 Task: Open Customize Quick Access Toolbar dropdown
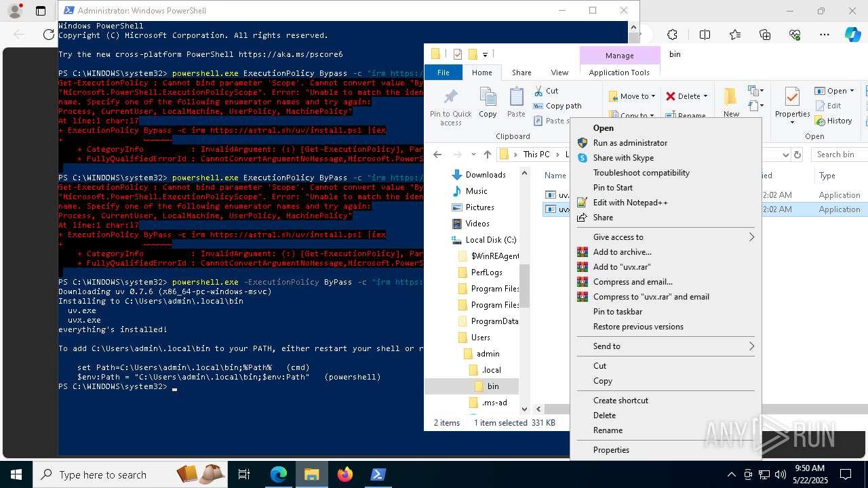[x=486, y=54]
